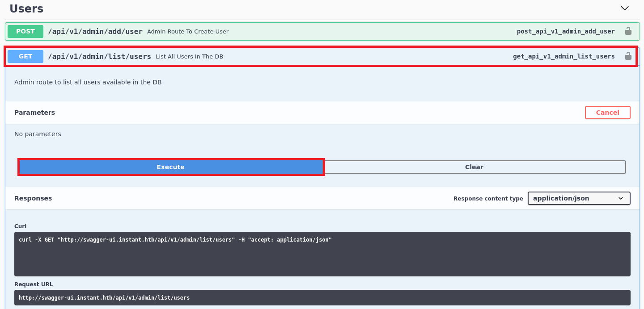Image resolution: width=644 pixels, height=309 pixels.
Task: Expand the /api/v1/admin/add/user endpoint path
Action: click(95, 31)
